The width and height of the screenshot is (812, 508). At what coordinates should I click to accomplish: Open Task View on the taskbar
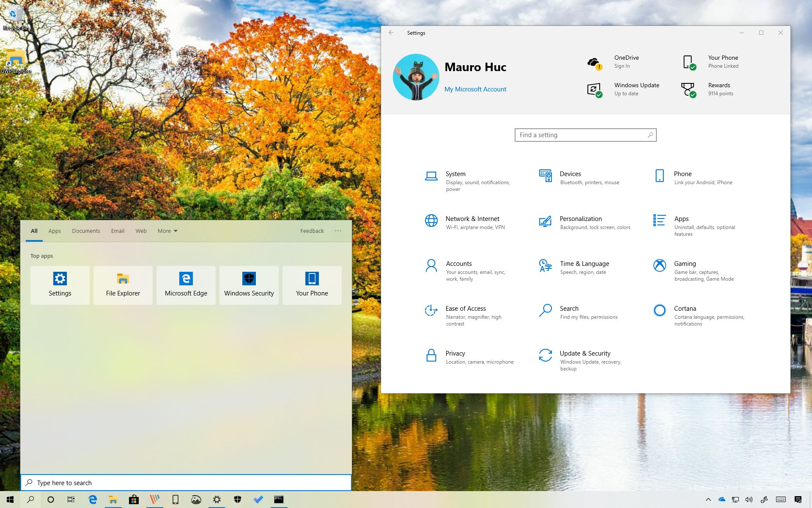click(x=71, y=500)
